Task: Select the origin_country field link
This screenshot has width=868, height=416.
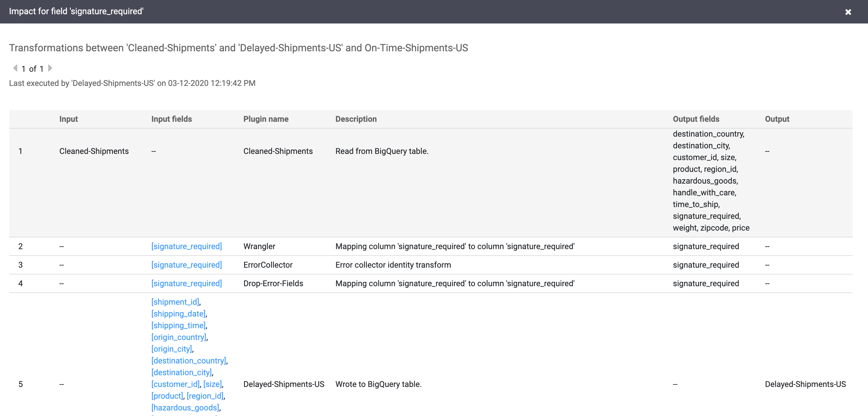Action: click(x=178, y=337)
